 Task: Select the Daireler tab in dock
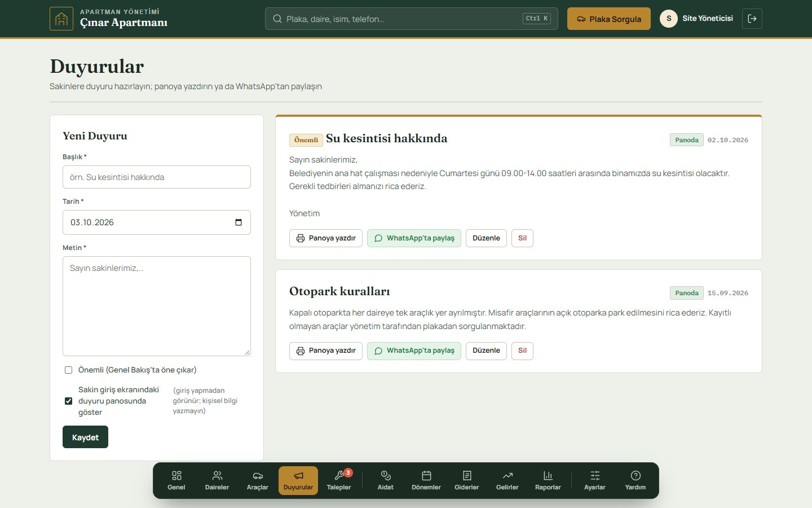tap(217, 480)
